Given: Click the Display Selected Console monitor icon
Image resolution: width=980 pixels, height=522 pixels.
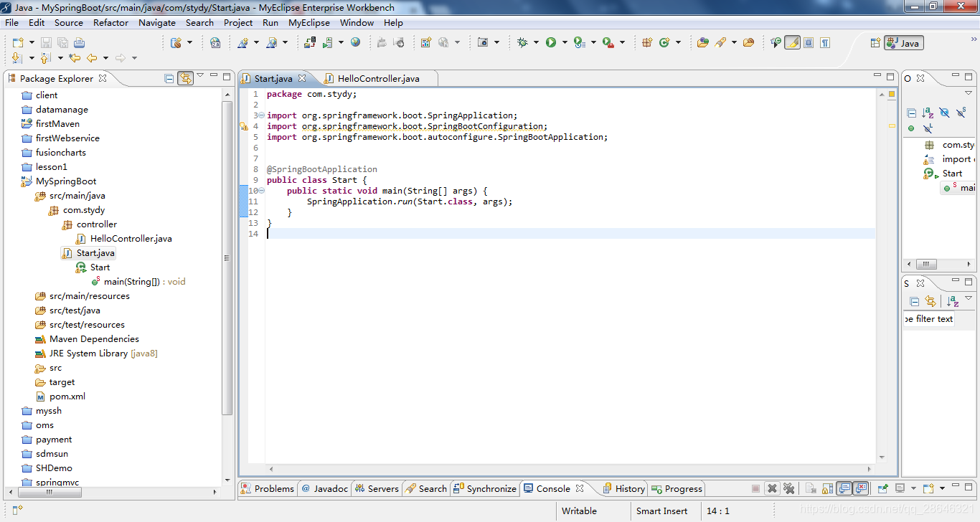Looking at the screenshot, I should coord(901,488).
